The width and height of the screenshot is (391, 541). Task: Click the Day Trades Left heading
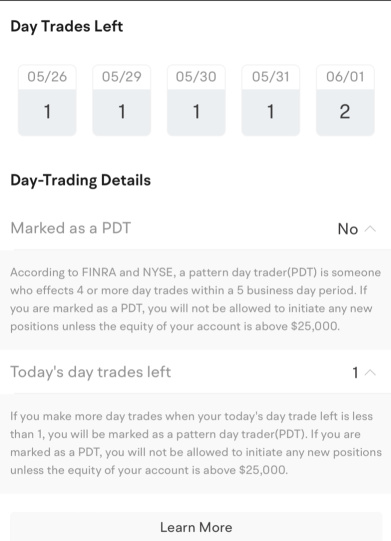pyautogui.click(x=67, y=27)
